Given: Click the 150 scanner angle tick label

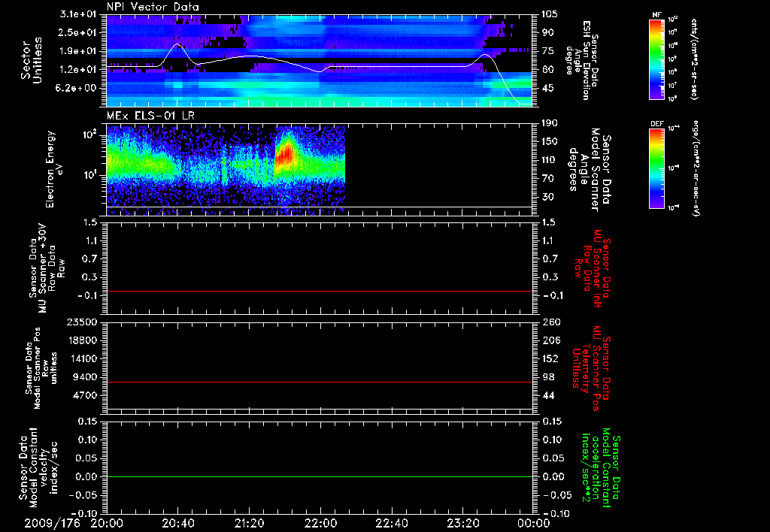Looking at the screenshot, I should [550, 142].
